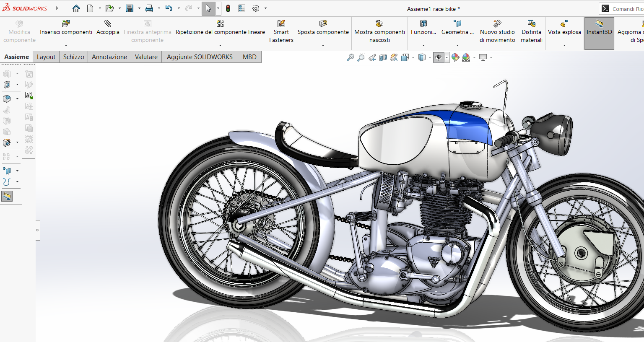Rebuild the model with the traffic light icon
The height and width of the screenshot is (342, 644).
[x=228, y=8]
